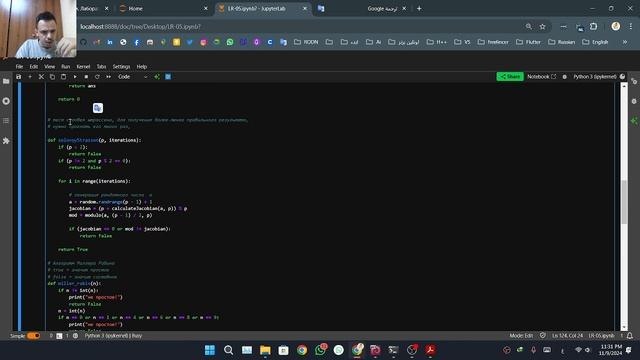Cut the selected cell with scissors icon
The image size is (640, 360).
point(41,77)
